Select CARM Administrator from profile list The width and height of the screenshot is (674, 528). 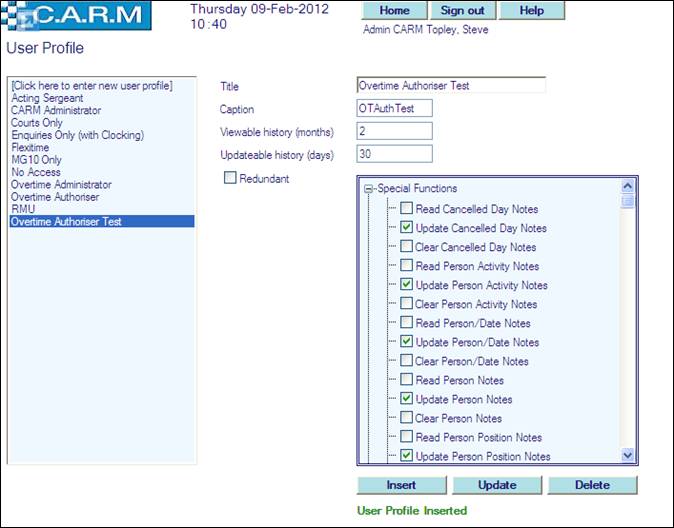pos(56,110)
